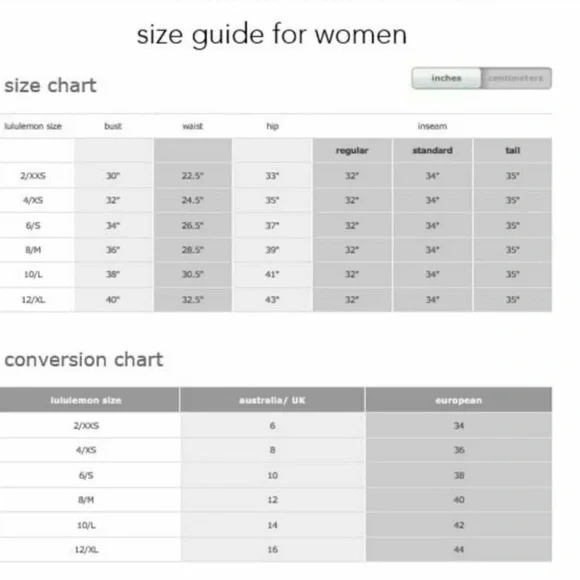Click the standard inseam column header
Image resolution: width=580 pixels, height=580 pixels.
point(432,151)
